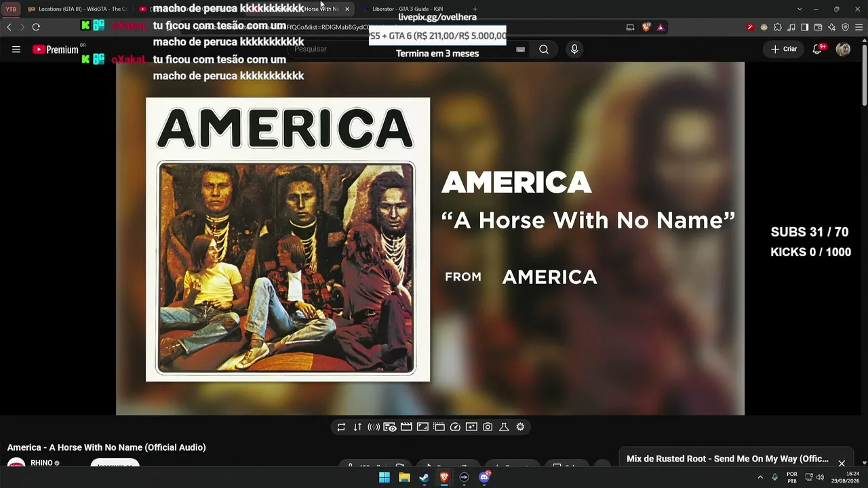Show hidden system tray icons chevron
The width and height of the screenshot is (868, 488).
coord(760,477)
